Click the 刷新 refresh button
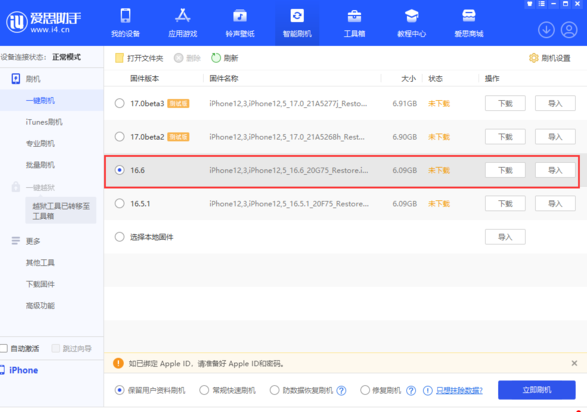 pyautogui.click(x=225, y=58)
